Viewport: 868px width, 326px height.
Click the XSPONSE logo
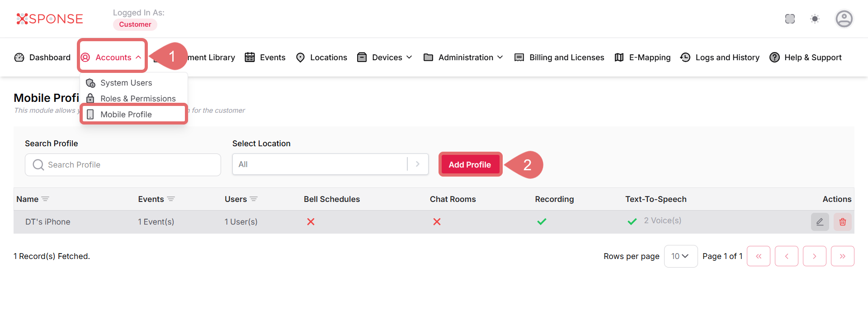coord(50,19)
